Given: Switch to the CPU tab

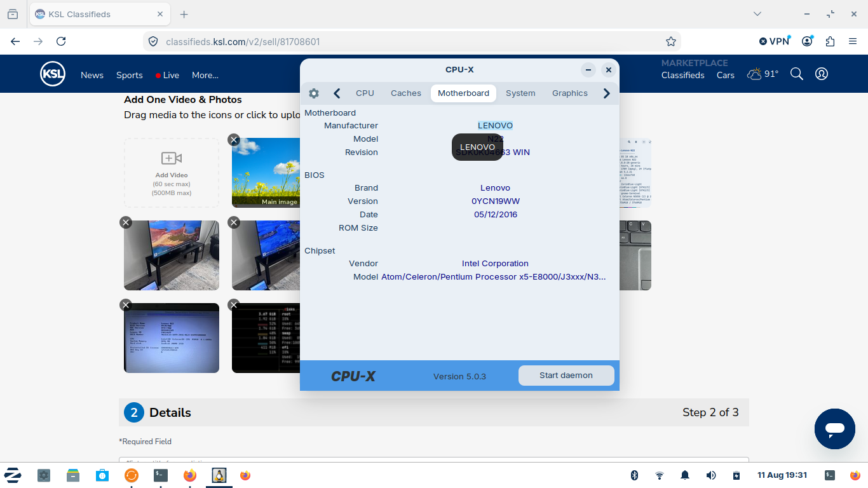Looking at the screenshot, I should click(365, 93).
